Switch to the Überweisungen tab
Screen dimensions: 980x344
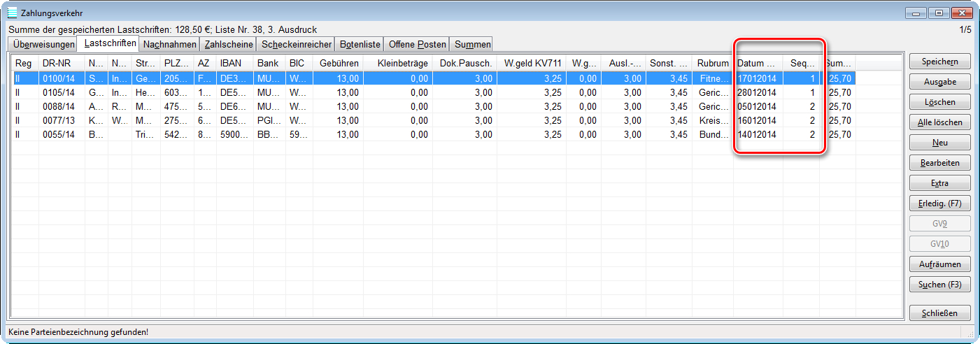tap(42, 44)
